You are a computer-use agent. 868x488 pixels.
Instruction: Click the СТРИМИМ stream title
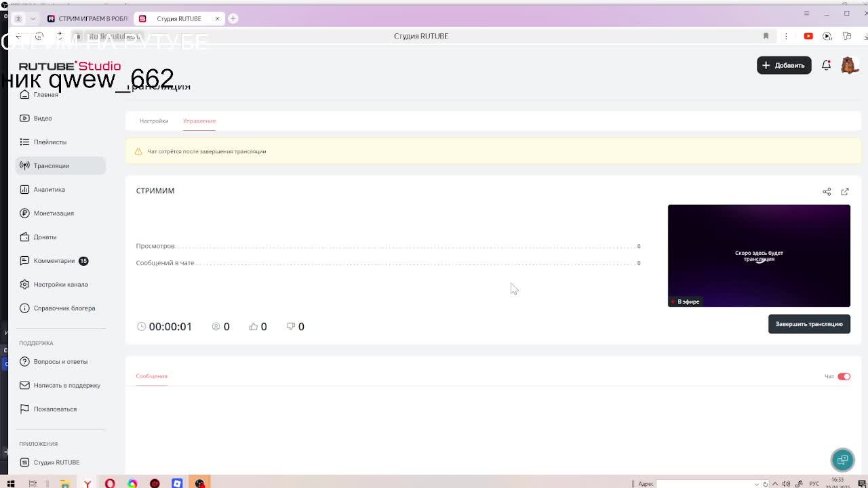pos(155,190)
